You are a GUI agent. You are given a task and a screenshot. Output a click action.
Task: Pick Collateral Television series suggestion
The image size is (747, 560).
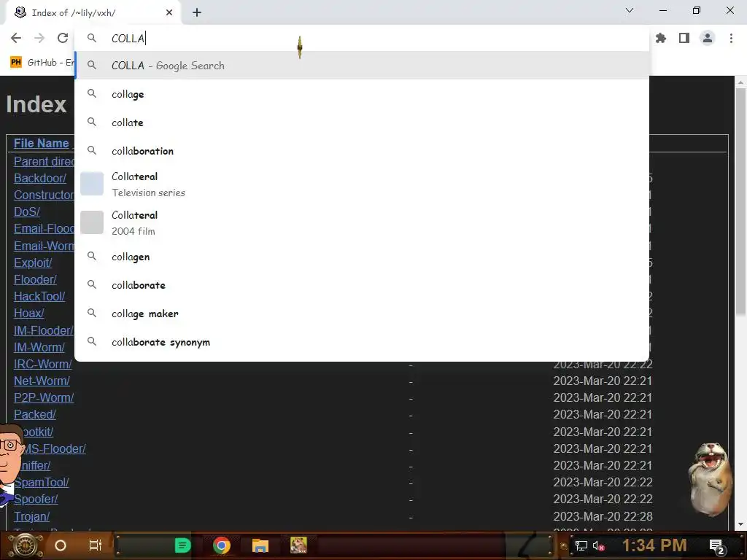click(x=362, y=184)
